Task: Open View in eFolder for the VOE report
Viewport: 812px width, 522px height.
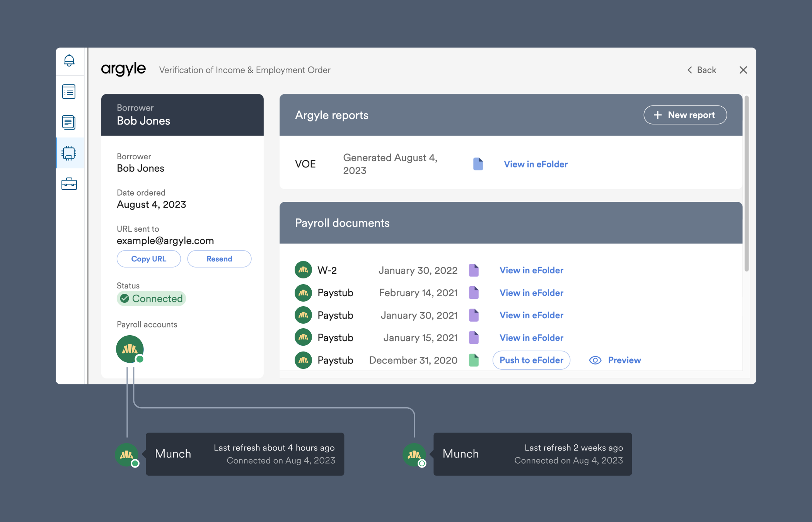Action: click(536, 164)
